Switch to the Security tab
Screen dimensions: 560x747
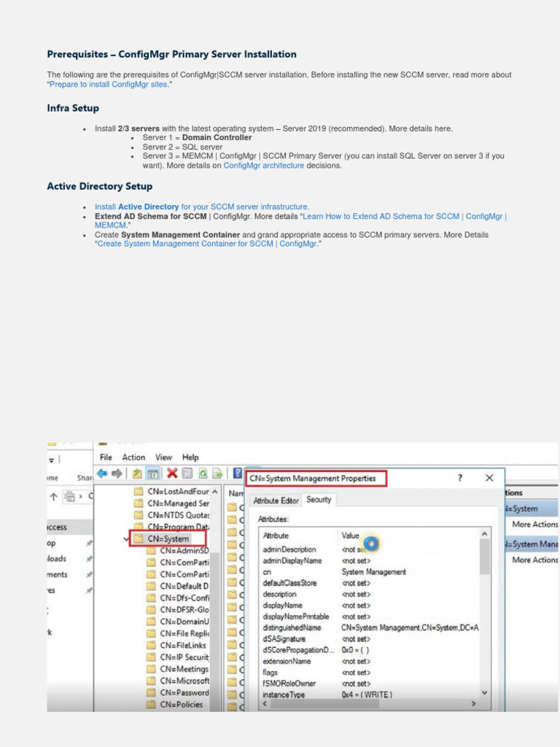319,500
